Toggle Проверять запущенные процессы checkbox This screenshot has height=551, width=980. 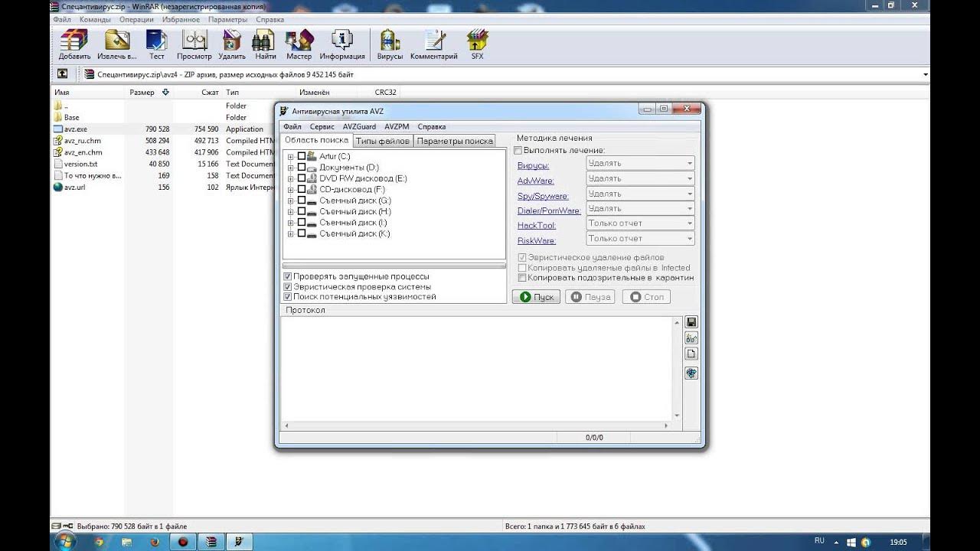pos(288,276)
